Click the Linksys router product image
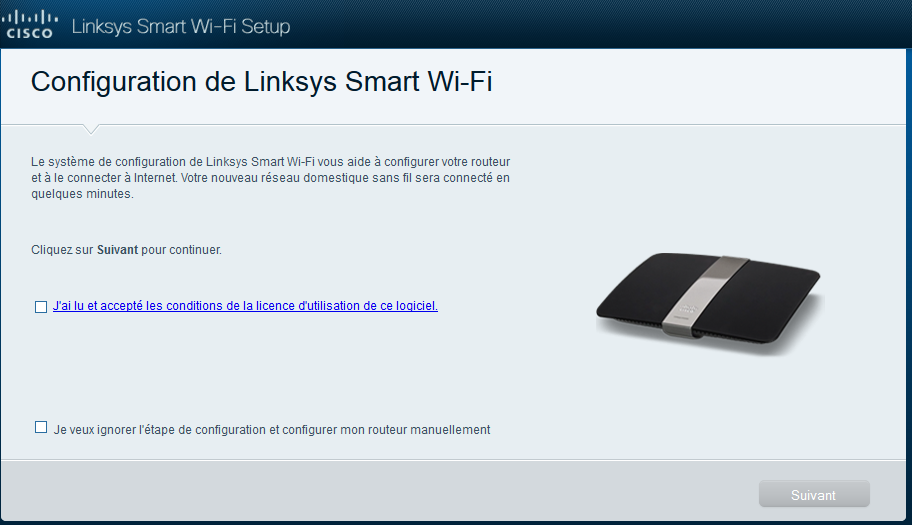Viewport: 912px width, 525px height. coord(708,303)
